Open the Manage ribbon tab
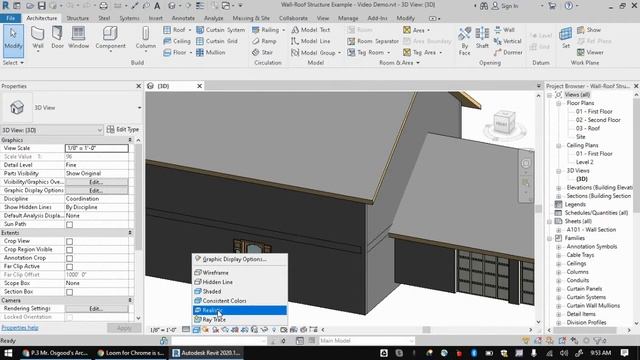Image resolution: width=640 pixels, height=360 pixels. click(348, 18)
